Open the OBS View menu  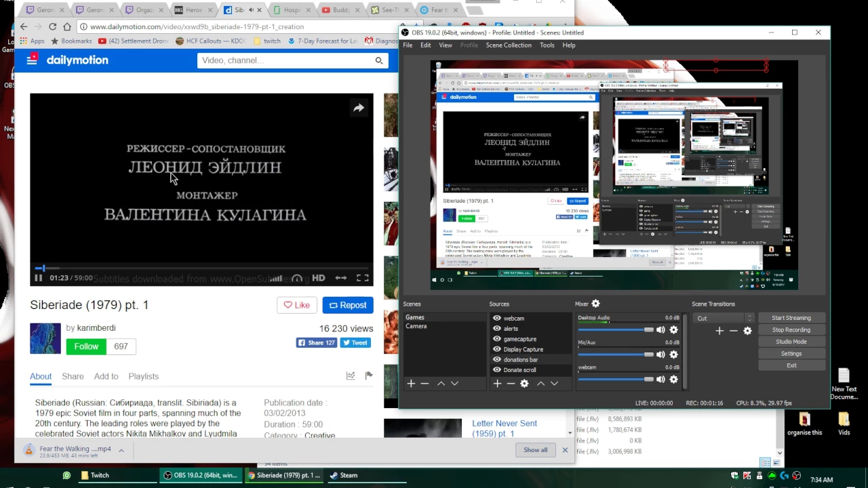(x=446, y=45)
